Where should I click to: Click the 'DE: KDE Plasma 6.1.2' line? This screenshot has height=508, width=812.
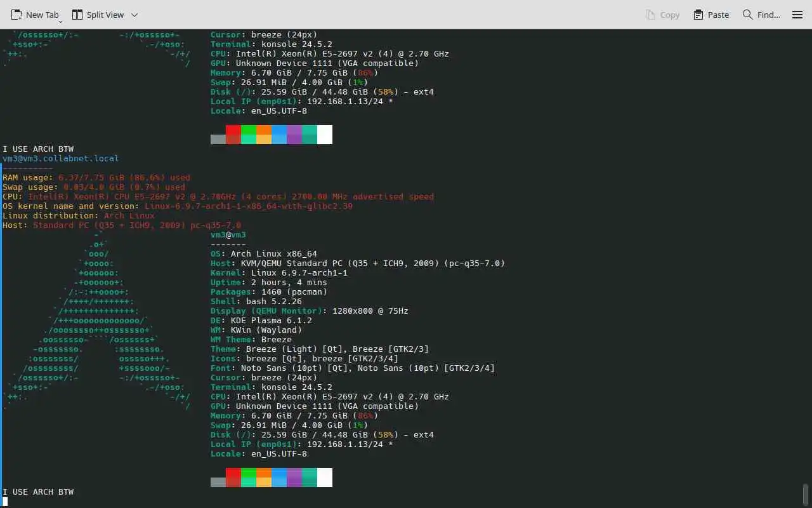pyautogui.click(x=261, y=321)
